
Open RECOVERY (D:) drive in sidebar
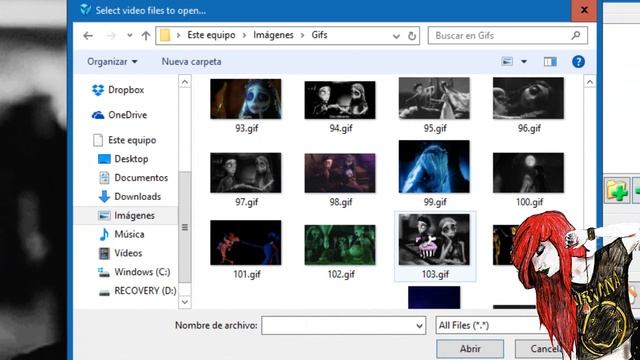pos(145,291)
